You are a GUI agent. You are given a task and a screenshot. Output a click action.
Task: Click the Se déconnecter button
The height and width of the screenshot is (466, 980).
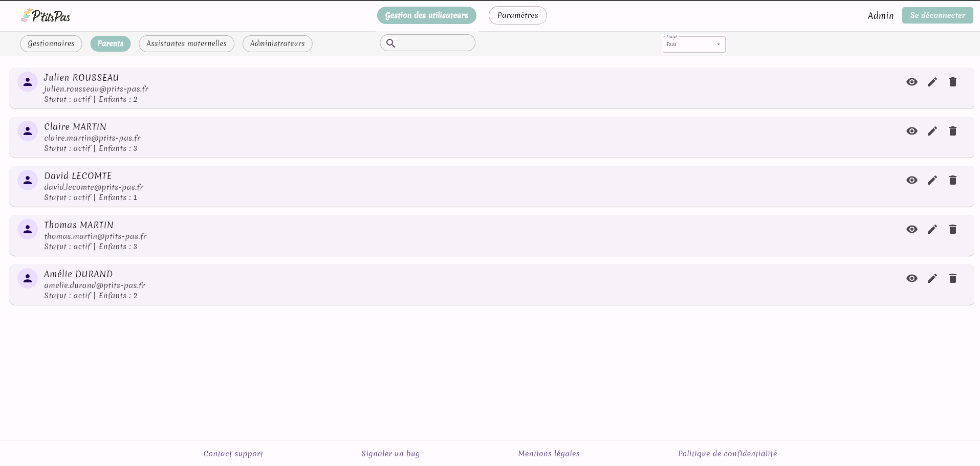(937, 15)
